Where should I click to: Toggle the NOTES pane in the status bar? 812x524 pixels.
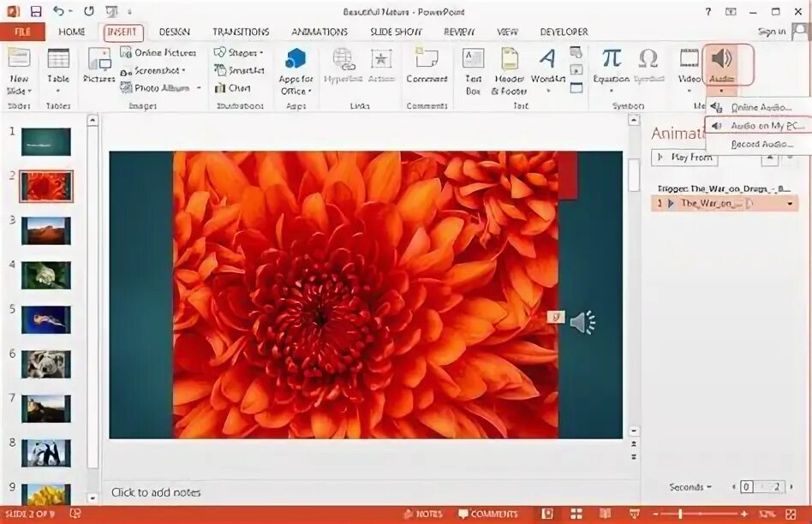coord(423,514)
